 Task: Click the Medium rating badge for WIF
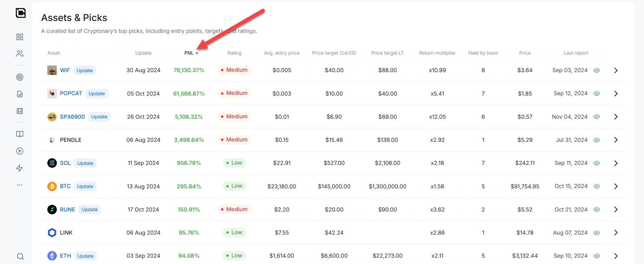(x=234, y=70)
